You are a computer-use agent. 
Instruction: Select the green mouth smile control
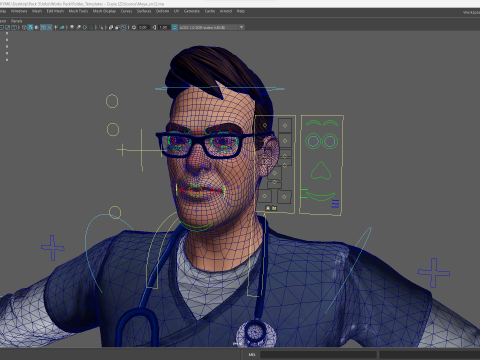pos(320,196)
